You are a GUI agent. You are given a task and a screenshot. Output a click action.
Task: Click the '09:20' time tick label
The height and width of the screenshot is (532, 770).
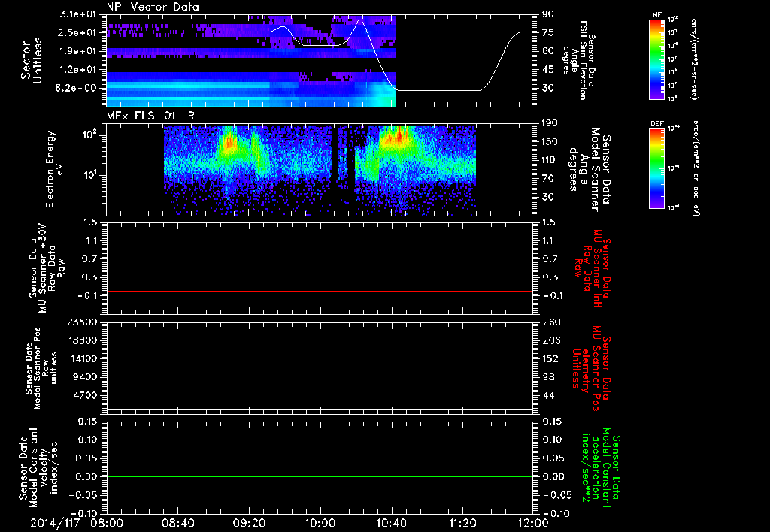pyautogui.click(x=249, y=523)
